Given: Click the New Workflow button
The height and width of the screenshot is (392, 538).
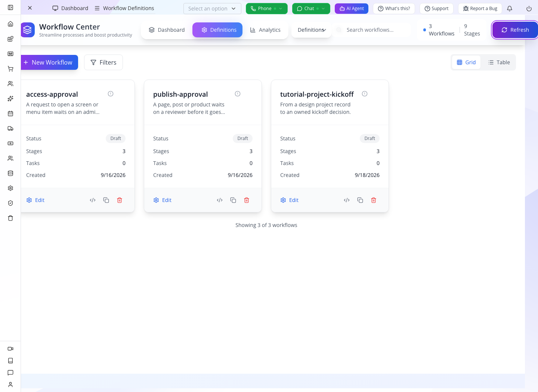Looking at the screenshot, I should point(49,62).
